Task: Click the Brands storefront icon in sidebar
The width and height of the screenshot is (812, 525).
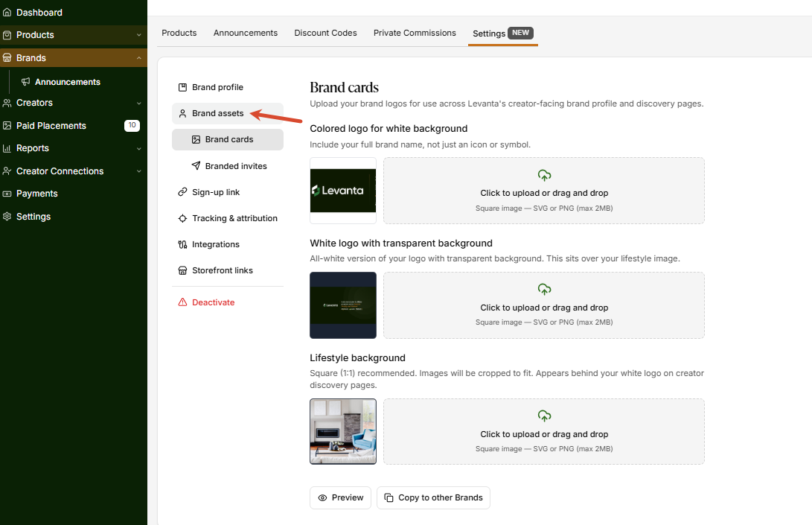Action: coord(7,58)
